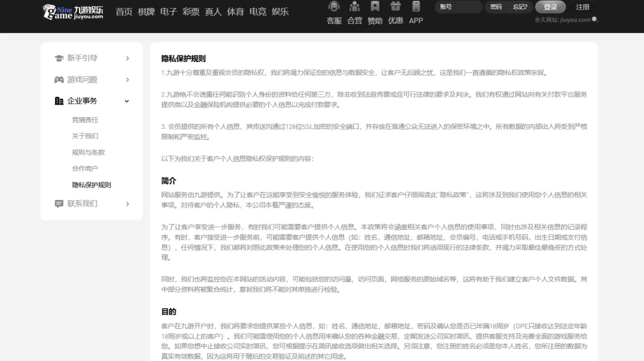Open the APP phone icon
Screen dimensions: 644x361
tap(416, 7)
